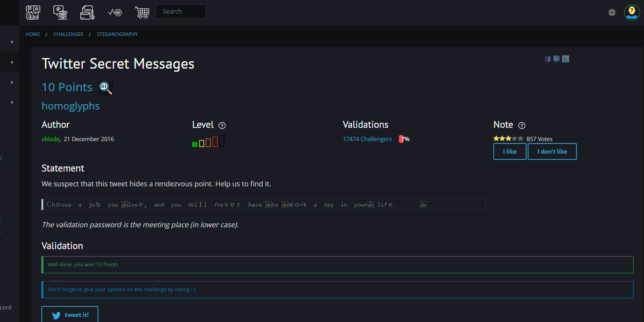Open the challenges icon in top navigation

pyautogui.click(x=33, y=12)
